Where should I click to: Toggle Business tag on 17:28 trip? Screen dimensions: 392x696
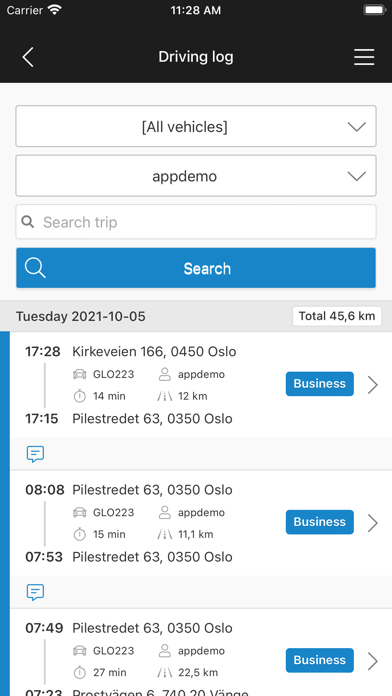click(320, 384)
